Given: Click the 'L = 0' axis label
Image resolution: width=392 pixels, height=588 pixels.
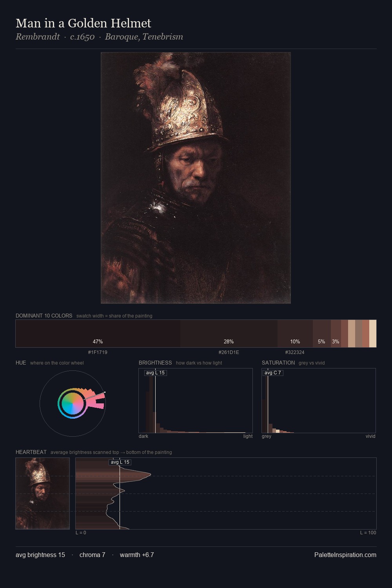Looking at the screenshot, I should (x=81, y=533).
